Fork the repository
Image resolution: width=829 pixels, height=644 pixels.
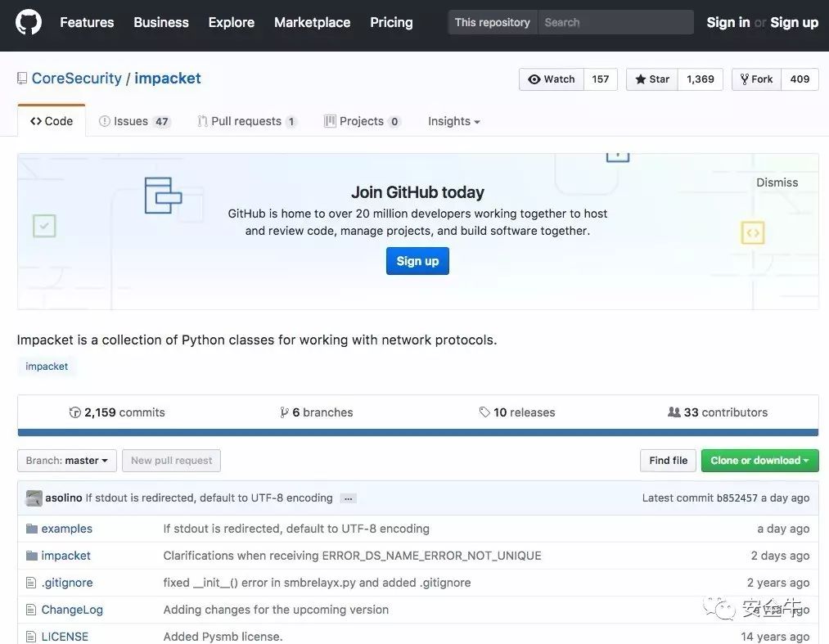[x=756, y=79]
